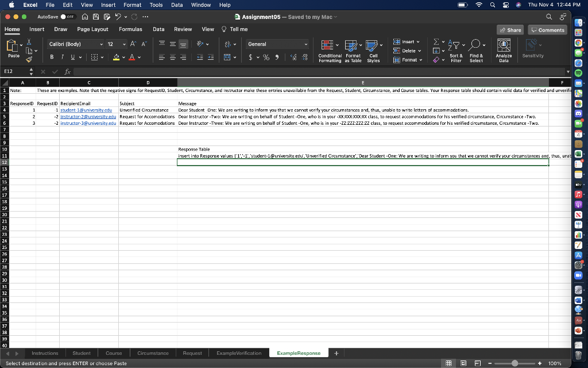Click the Share button

tap(510, 29)
